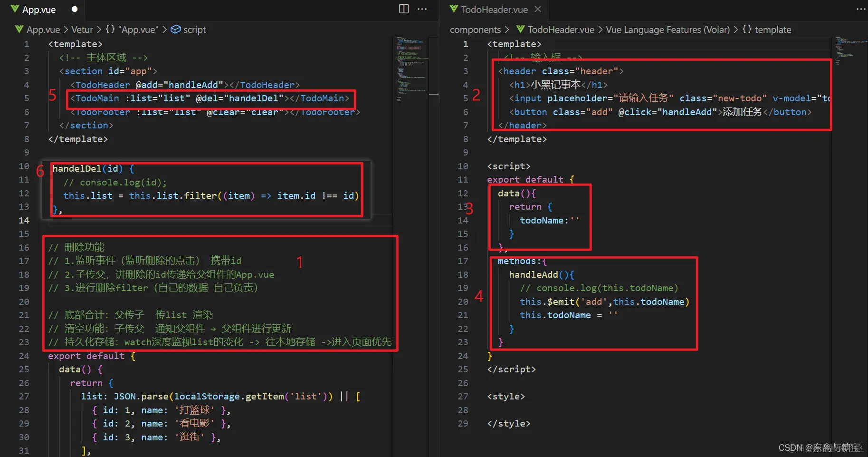Screen dimensions: 868x457
Task: Click the unsaved-changes dot on App.vue tab
Action: coord(75,9)
